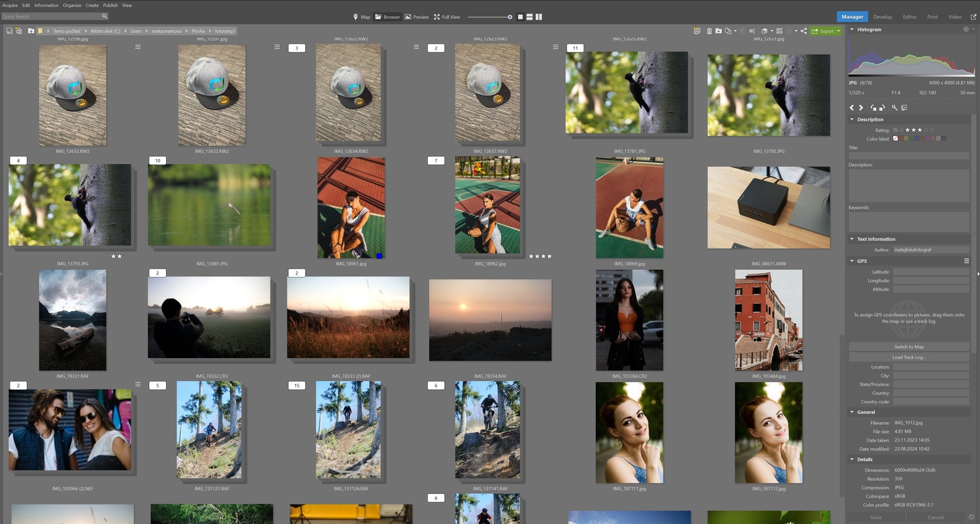Viewport: 980px width, 524px height.
Task: Open the Information menu
Action: (46, 5)
